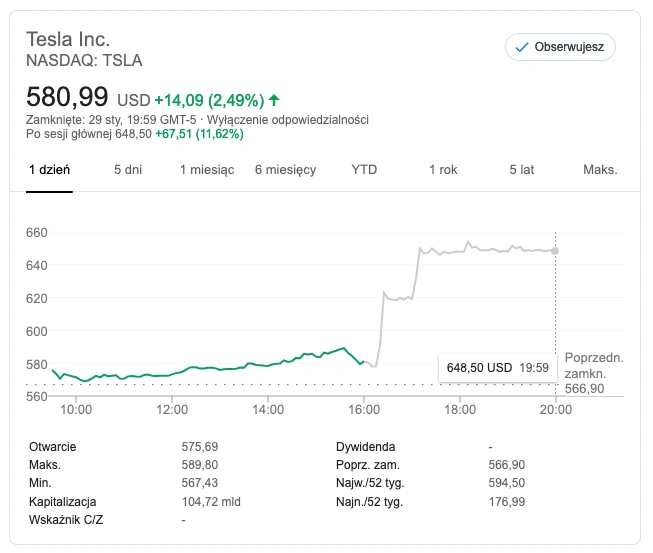Click the NASDAQ: TSLA ticker text

[84, 61]
